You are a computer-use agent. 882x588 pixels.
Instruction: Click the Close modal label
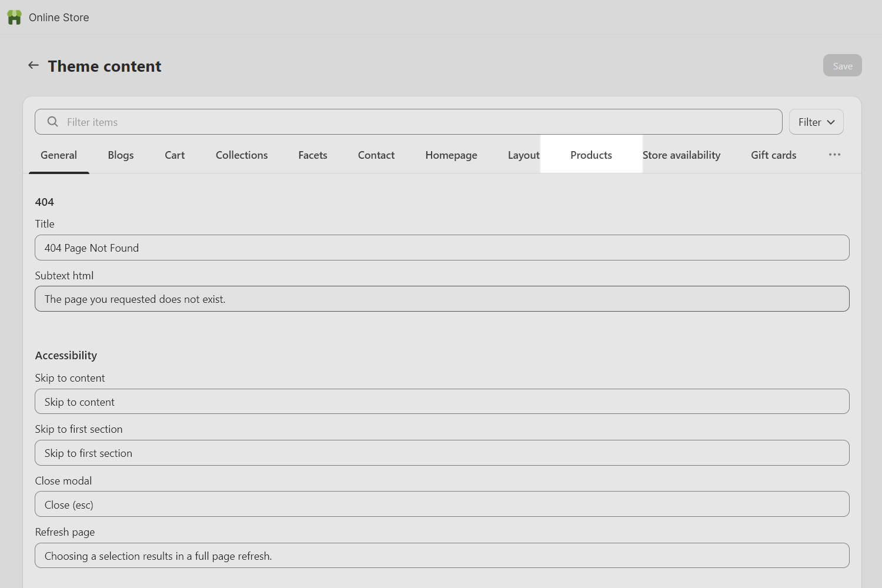[x=64, y=481]
